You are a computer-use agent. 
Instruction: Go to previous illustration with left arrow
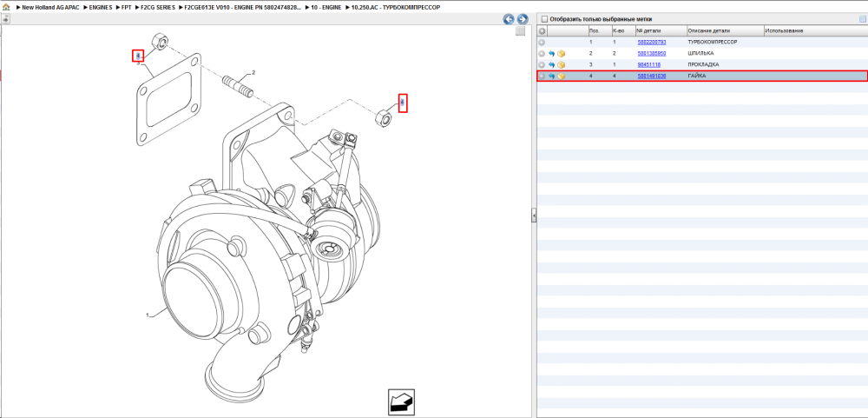(x=508, y=19)
